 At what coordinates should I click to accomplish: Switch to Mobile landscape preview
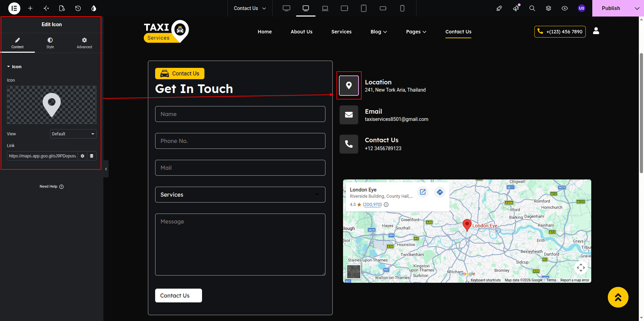pyautogui.click(x=383, y=8)
